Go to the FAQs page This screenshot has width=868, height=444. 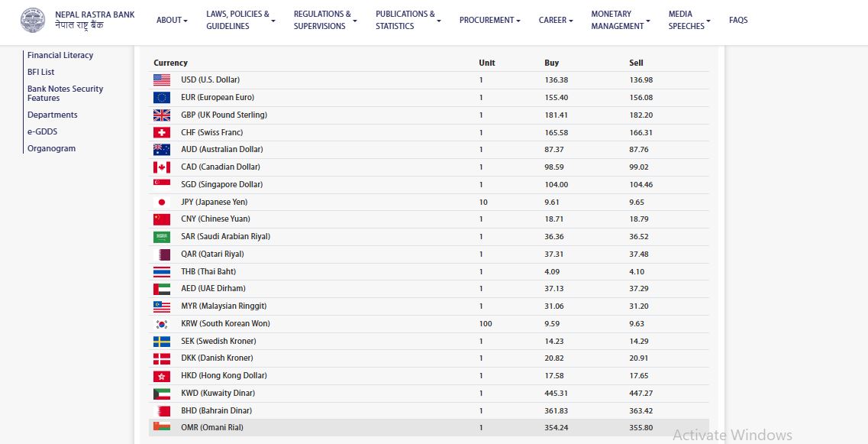[738, 20]
